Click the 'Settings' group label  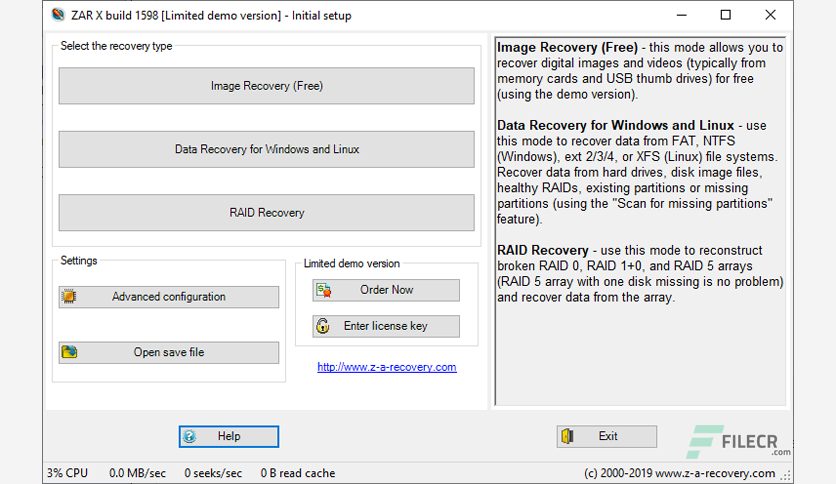[x=79, y=261]
